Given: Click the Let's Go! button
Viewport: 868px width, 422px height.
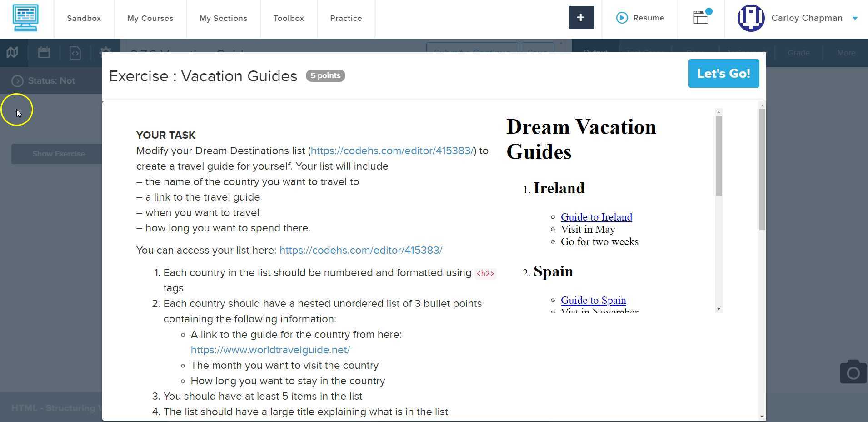Looking at the screenshot, I should (x=723, y=73).
